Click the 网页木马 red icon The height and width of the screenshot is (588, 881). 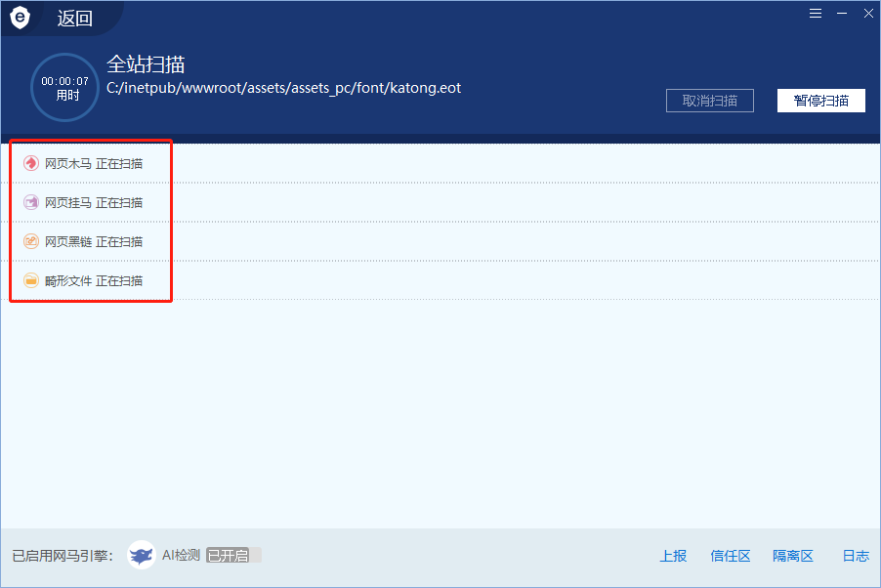[31, 163]
